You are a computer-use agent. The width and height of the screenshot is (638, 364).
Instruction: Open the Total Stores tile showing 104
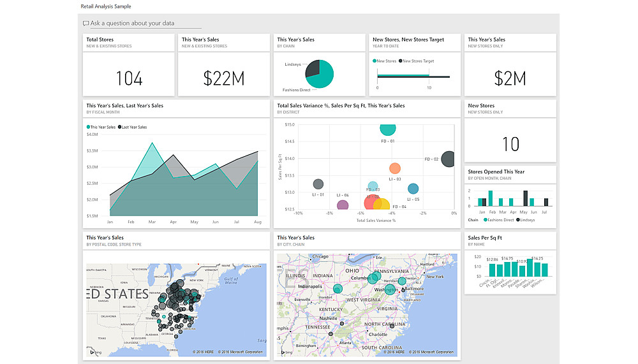coord(129,65)
